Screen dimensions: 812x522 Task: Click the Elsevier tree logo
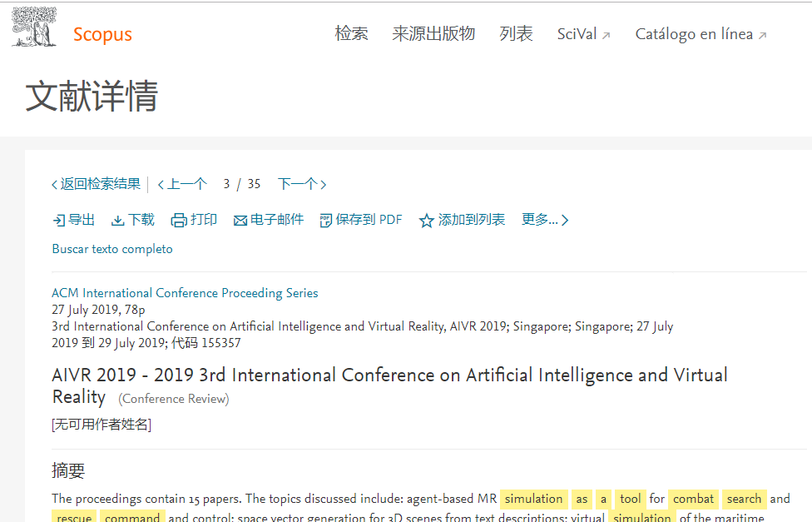point(34,27)
